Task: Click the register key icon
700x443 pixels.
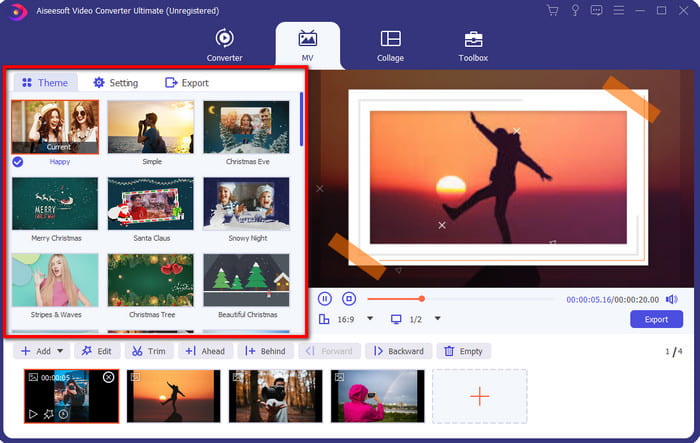Action: coord(575,10)
